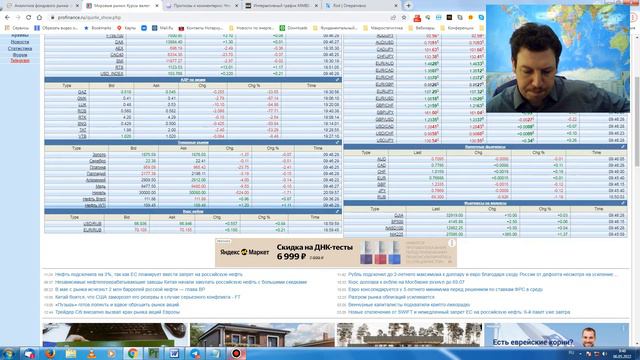Open the EUR/RUB rate link
640x360 pixels.
[92, 230]
